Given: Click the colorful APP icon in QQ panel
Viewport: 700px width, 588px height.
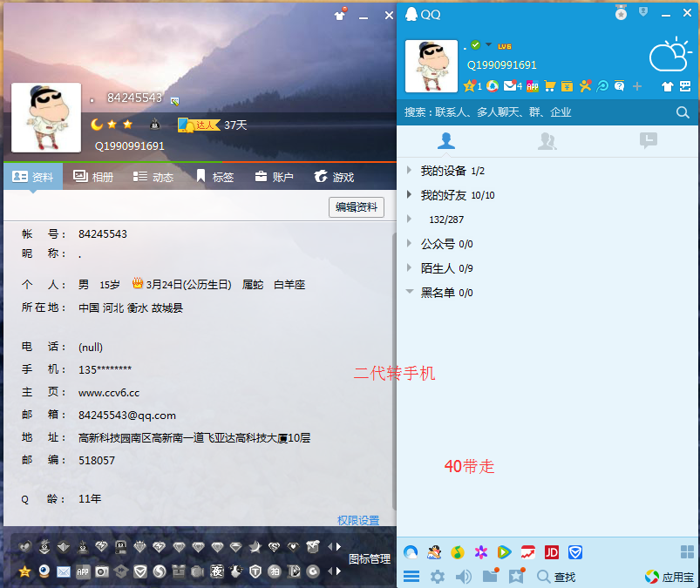Looking at the screenshot, I should click(532, 86).
